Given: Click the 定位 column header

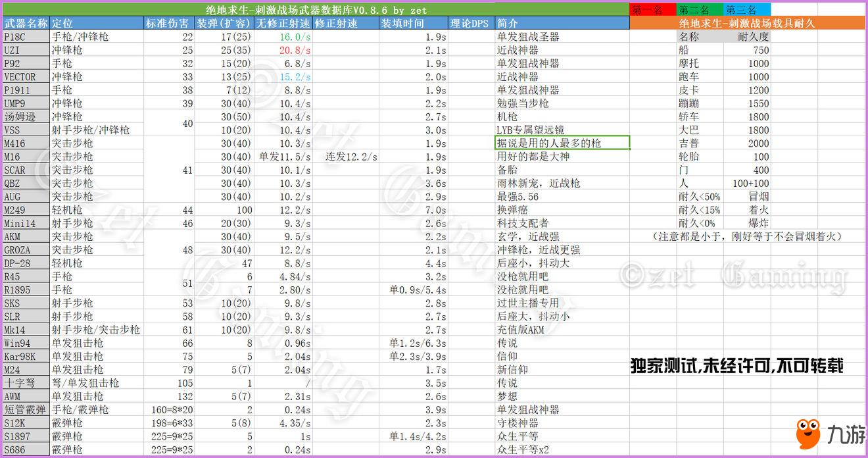Looking at the screenshot, I should click(x=97, y=23).
